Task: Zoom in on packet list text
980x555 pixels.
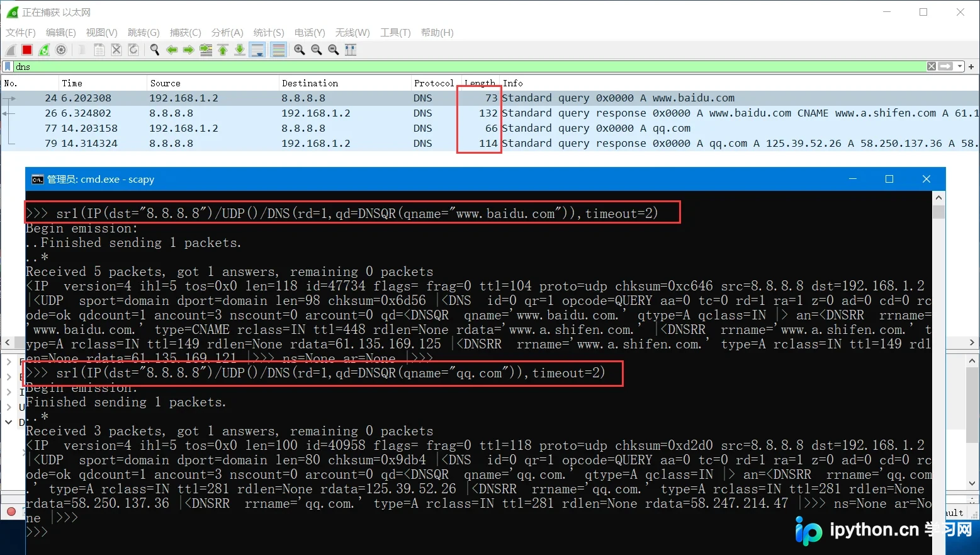Action: (300, 50)
